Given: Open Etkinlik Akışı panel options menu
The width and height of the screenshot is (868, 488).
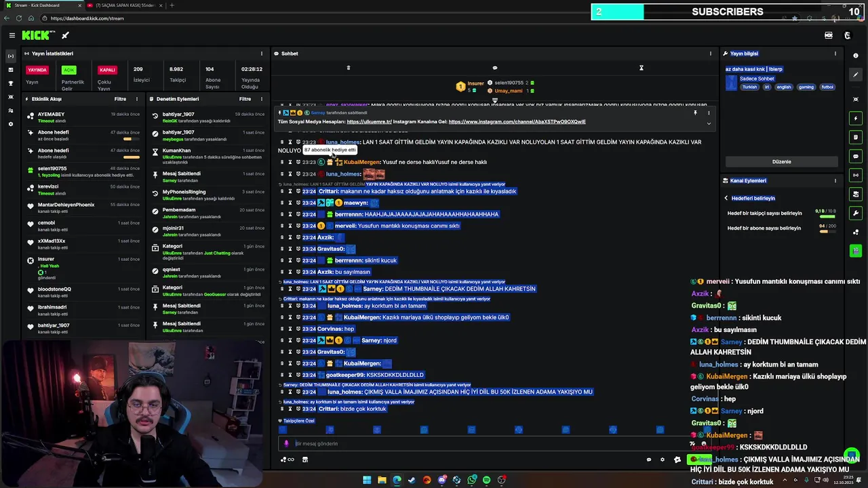Looking at the screenshot, I should 137,99.
